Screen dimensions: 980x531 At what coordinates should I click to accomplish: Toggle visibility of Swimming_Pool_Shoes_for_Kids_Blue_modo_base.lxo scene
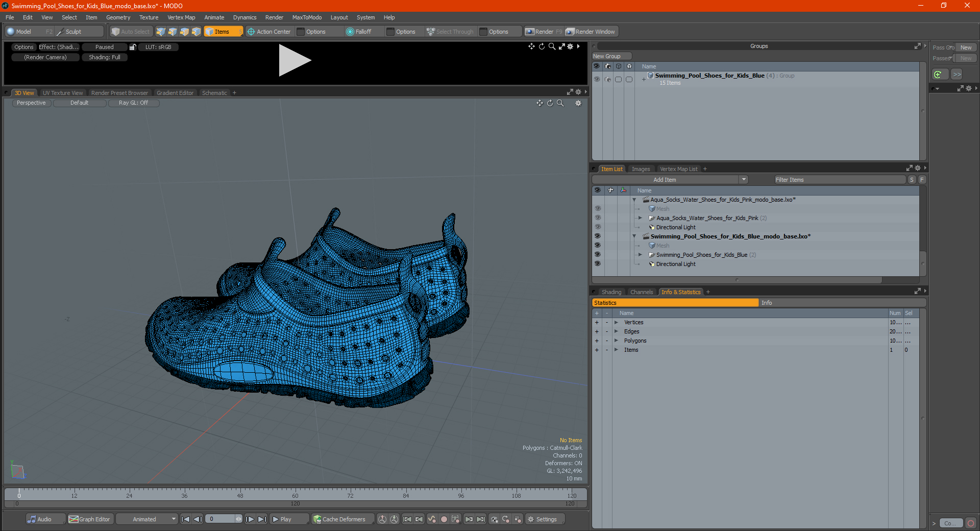(x=597, y=236)
